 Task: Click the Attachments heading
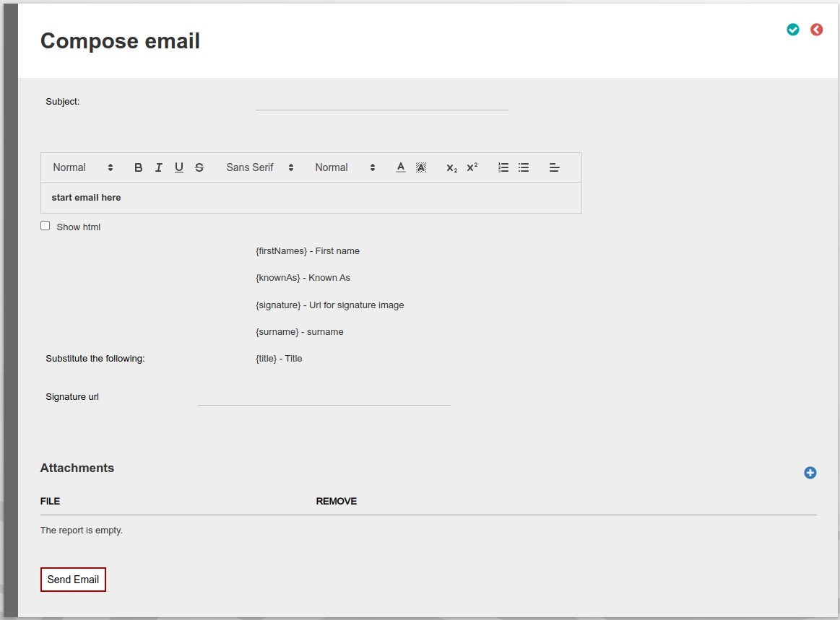[x=77, y=468]
